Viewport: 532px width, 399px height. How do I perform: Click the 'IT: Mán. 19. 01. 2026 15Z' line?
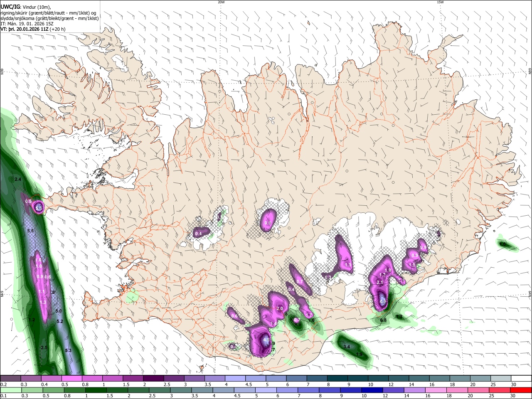[x=26, y=24]
